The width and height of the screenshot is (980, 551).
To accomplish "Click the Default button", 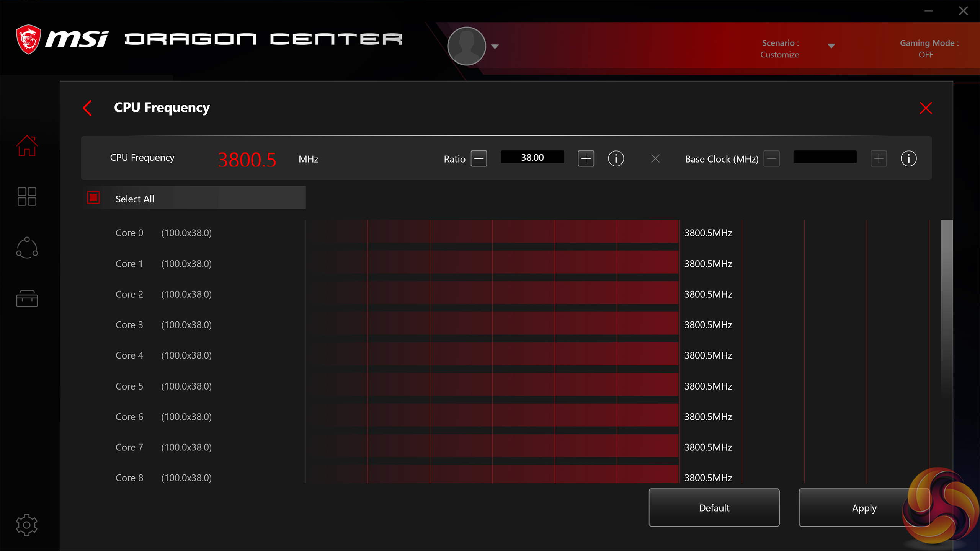I will (x=714, y=507).
